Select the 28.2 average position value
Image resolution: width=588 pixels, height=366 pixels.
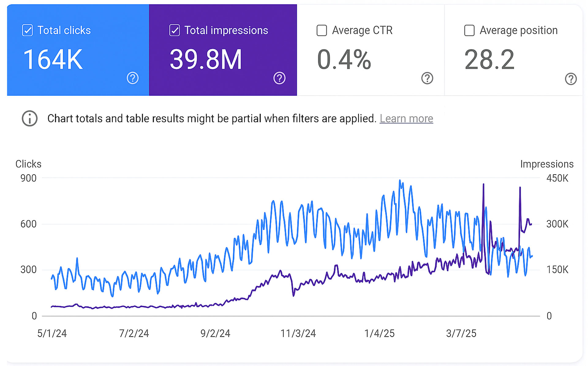[x=489, y=59]
